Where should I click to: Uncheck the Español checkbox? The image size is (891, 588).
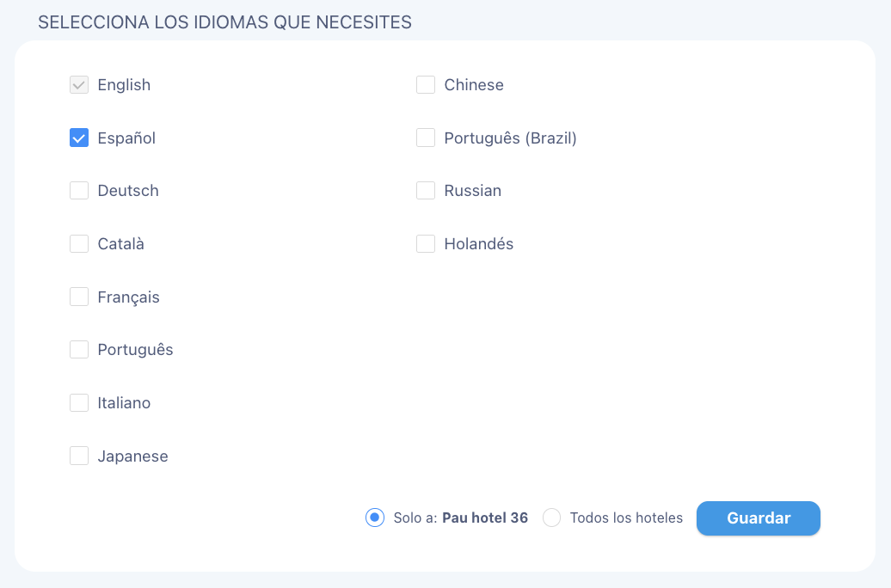pyautogui.click(x=79, y=138)
